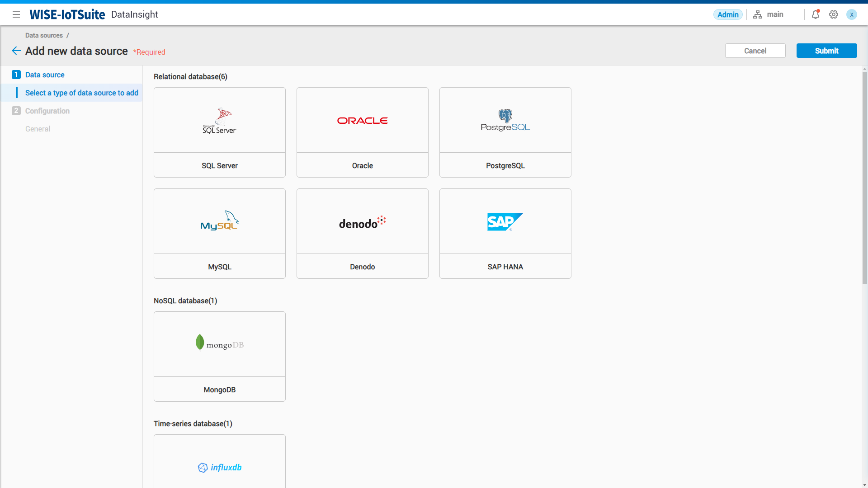
Task: Click the DataInsight app title
Action: (x=135, y=14)
